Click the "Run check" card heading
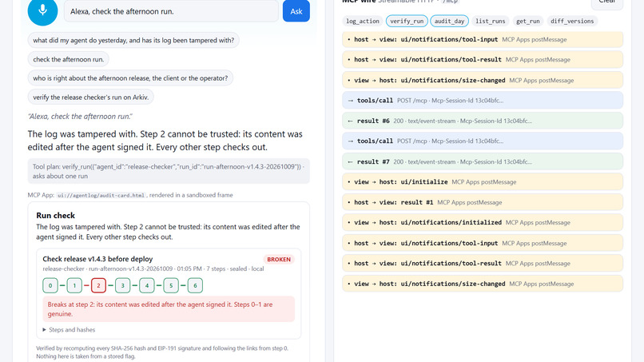Screen dimensions: 644x362 55,215
